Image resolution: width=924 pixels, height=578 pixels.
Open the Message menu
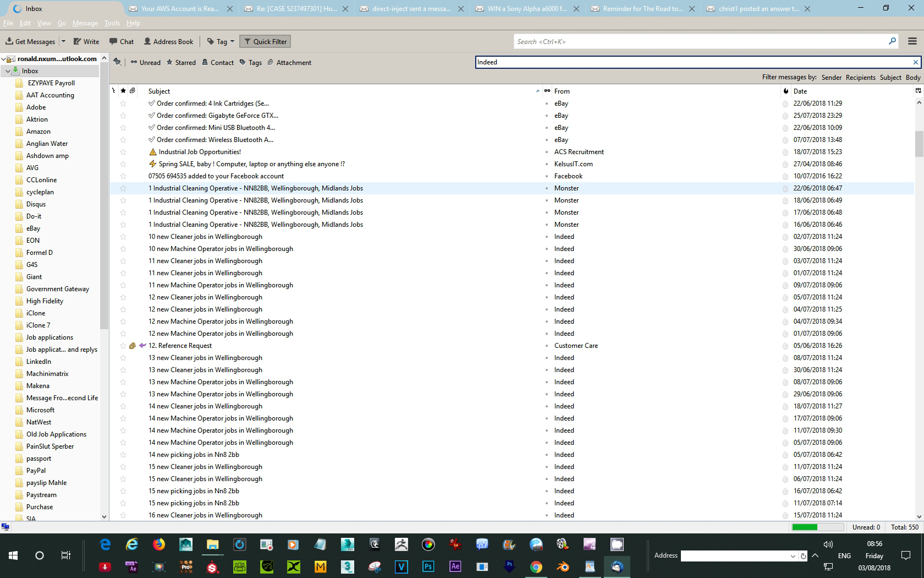click(85, 23)
